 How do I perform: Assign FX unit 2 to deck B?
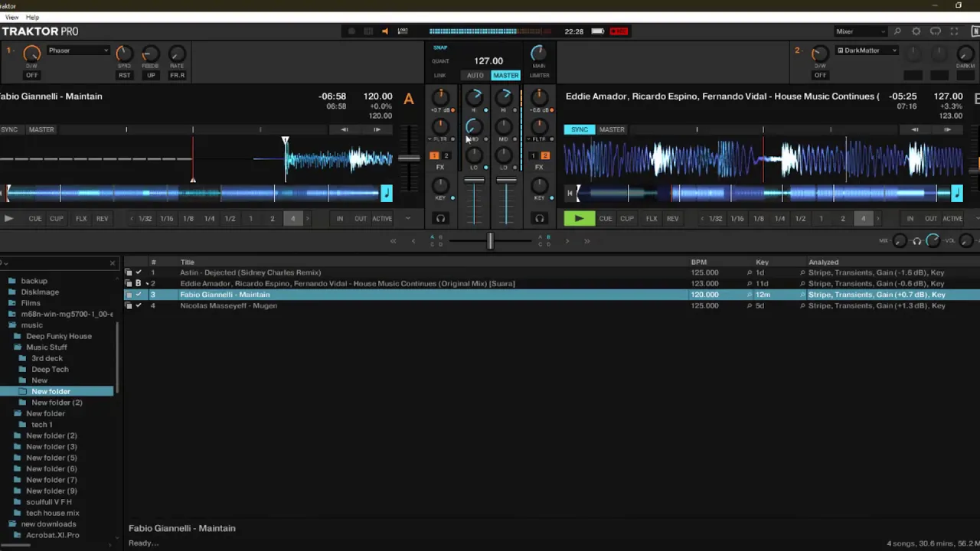point(545,156)
